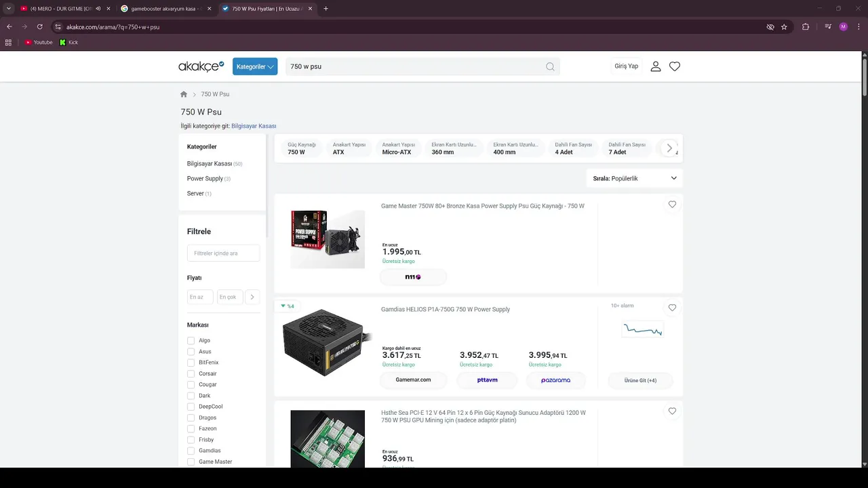Viewport: 868px width, 488px height.
Task: Open the Youtube bookmark
Action: (39, 42)
